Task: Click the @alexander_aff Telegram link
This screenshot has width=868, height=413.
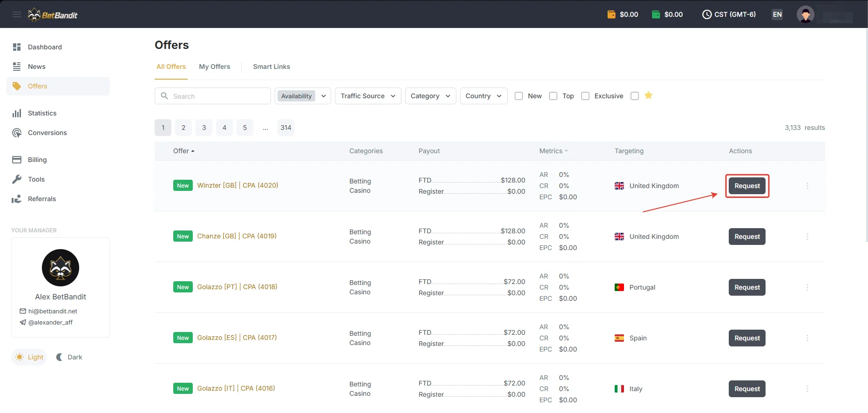Action: coord(50,322)
